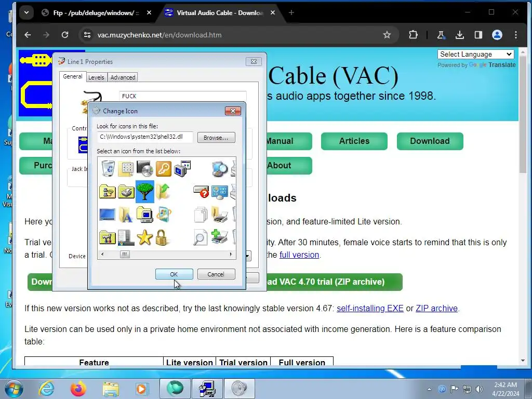Screen dimensions: 532x399
Task: Open the Chrome three-dot menu
Action: [x=516, y=35]
